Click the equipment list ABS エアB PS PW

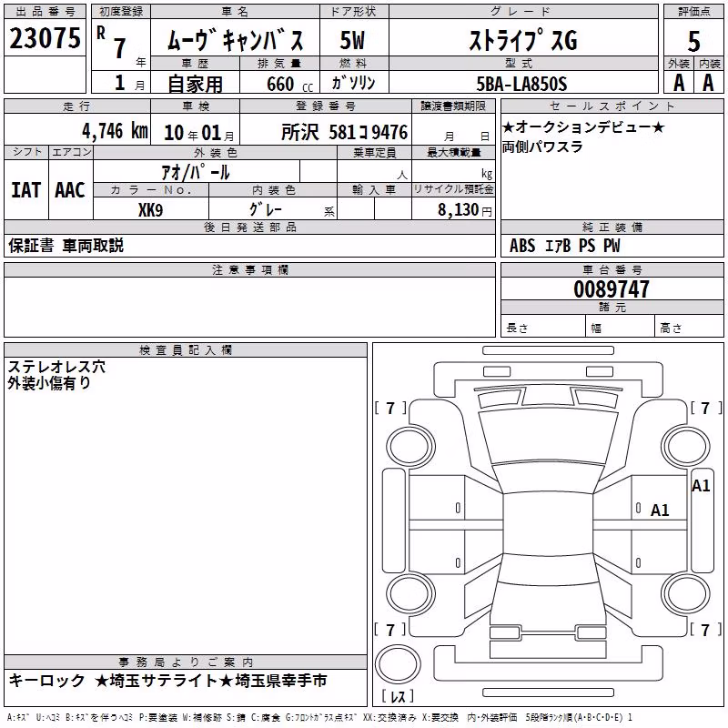coord(564,246)
